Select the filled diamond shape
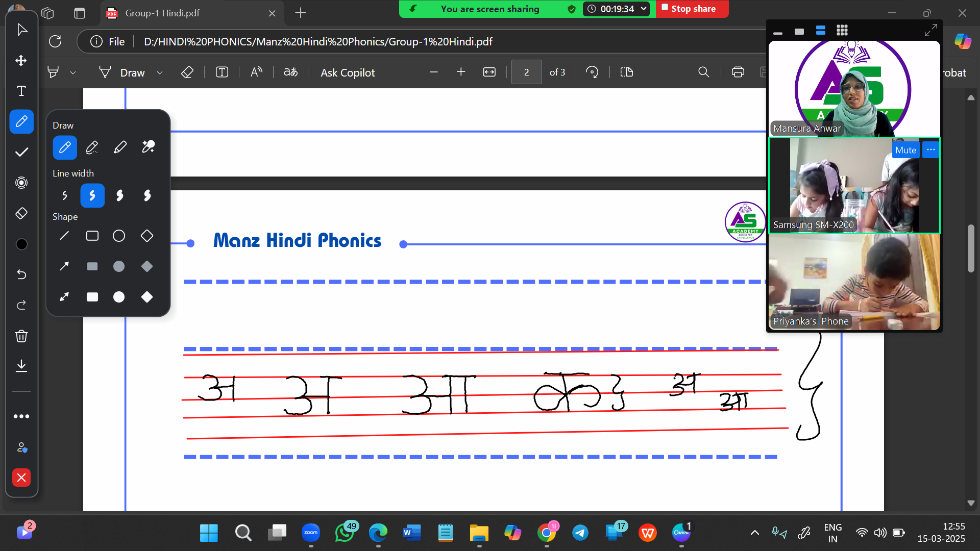Viewport: 980px width, 551px height. [x=147, y=297]
